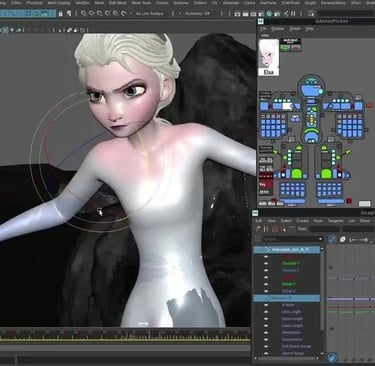
Task: Click the blue round icon below the curve list
Action: point(332,358)
